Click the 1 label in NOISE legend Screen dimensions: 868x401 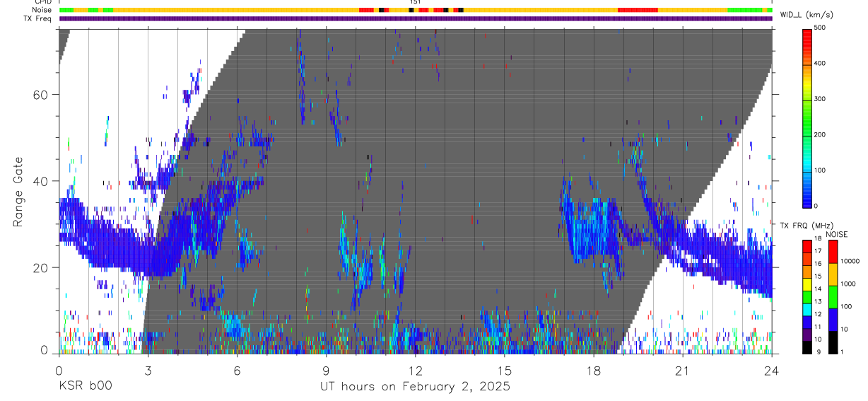point(843,351)
